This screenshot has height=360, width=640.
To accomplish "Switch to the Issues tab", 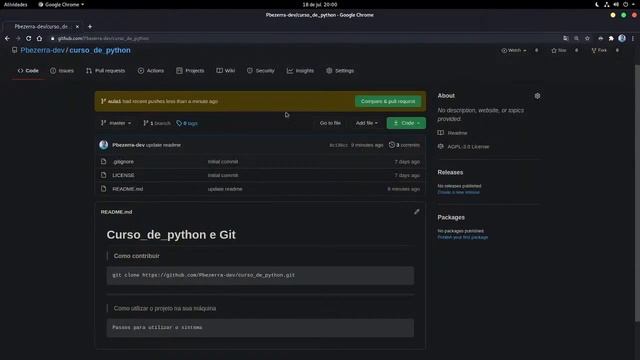I will (x=62, y=71).
